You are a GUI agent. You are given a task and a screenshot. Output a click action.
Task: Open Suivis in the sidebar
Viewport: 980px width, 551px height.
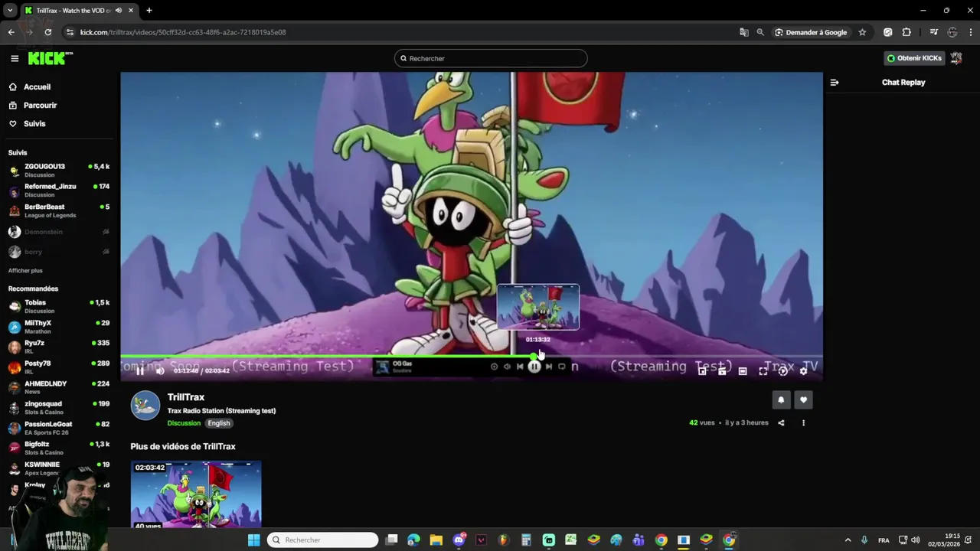click(x=34, y=124)
